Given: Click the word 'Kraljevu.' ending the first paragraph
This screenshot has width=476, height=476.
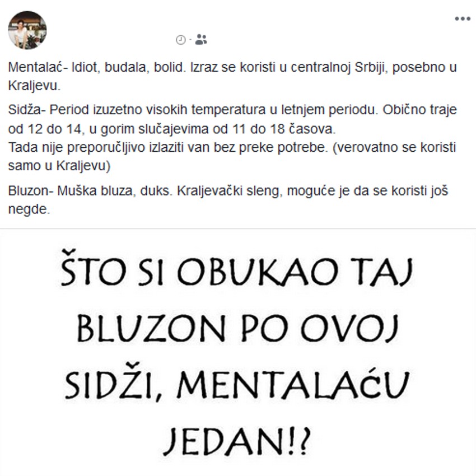Looking at the screenshot, I should (34, 86).
